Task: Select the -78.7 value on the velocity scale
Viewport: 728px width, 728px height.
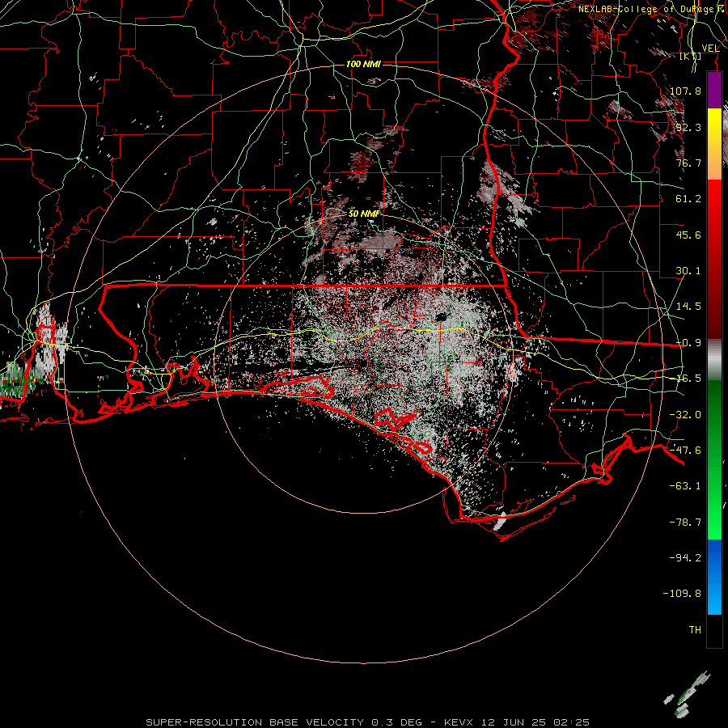Action: 685,523
